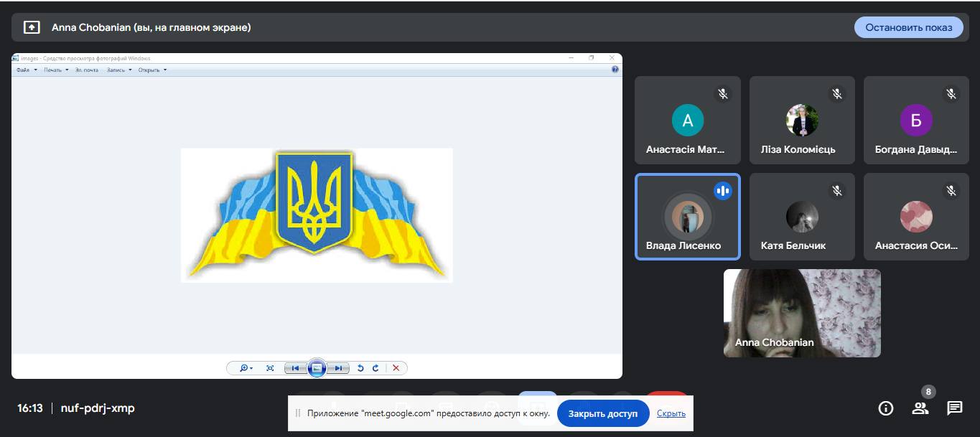Click the Скрыть link

tap(671, 413)
